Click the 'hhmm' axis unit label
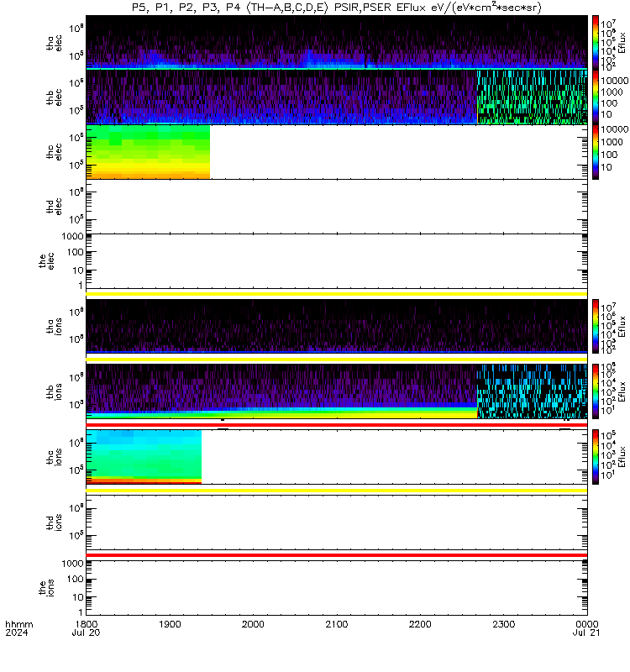Screen dimensions: 630x672 coord(18,624)
